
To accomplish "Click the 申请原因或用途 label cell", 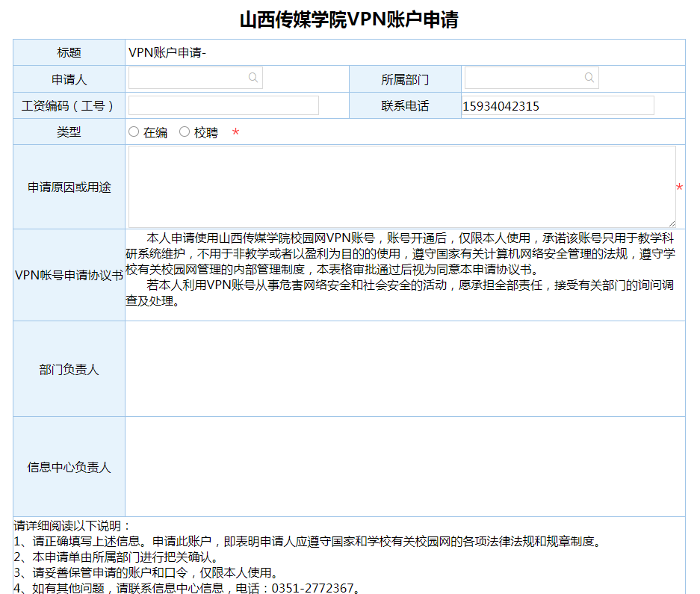I will 69,188.
